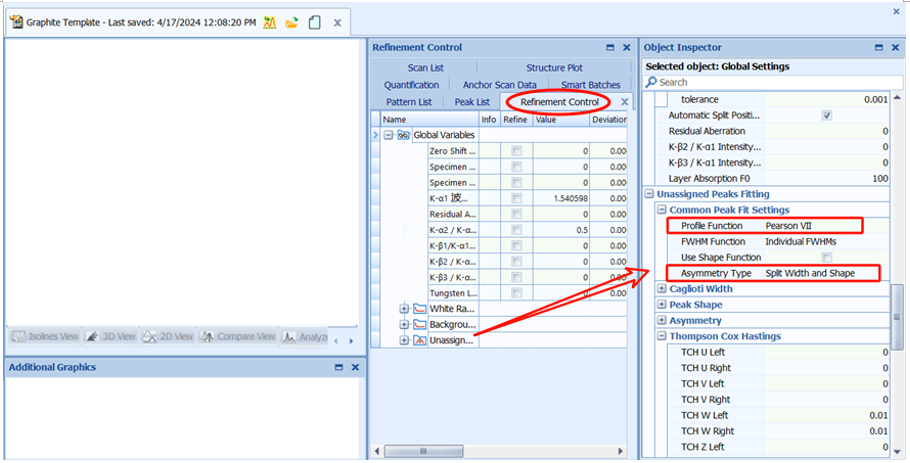Open the Structure Plot tab

[554, 68]
